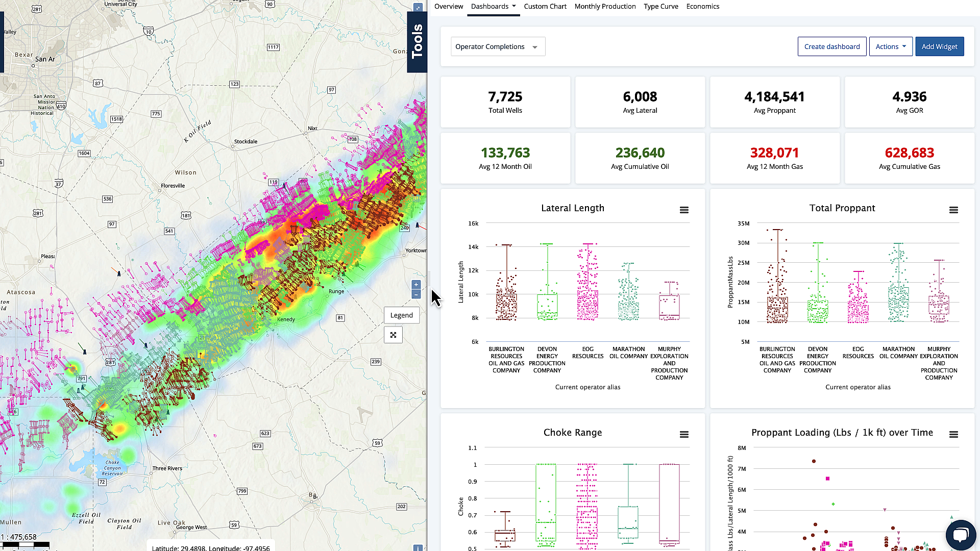Open Proppant Loading chart hamburger menu
Image resolution: width=980 pixels, height=551 pixels.
tap(953, 435)
